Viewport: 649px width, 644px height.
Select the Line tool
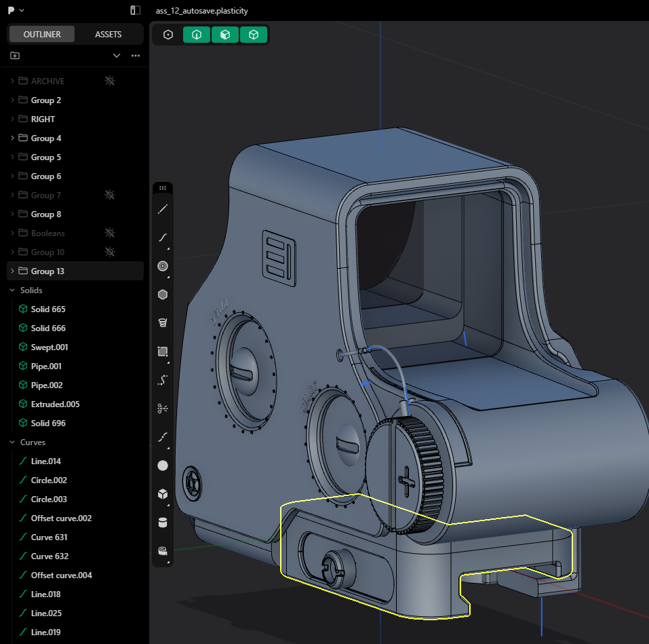point(163,209)
